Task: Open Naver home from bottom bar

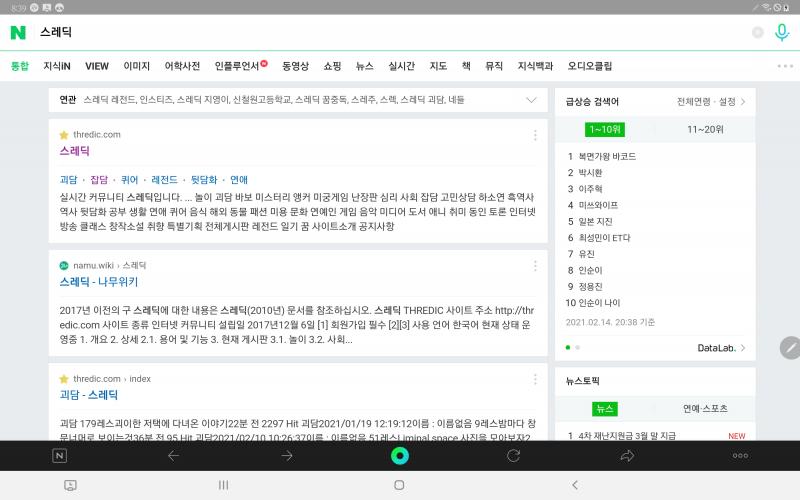Action: [60, 456]
